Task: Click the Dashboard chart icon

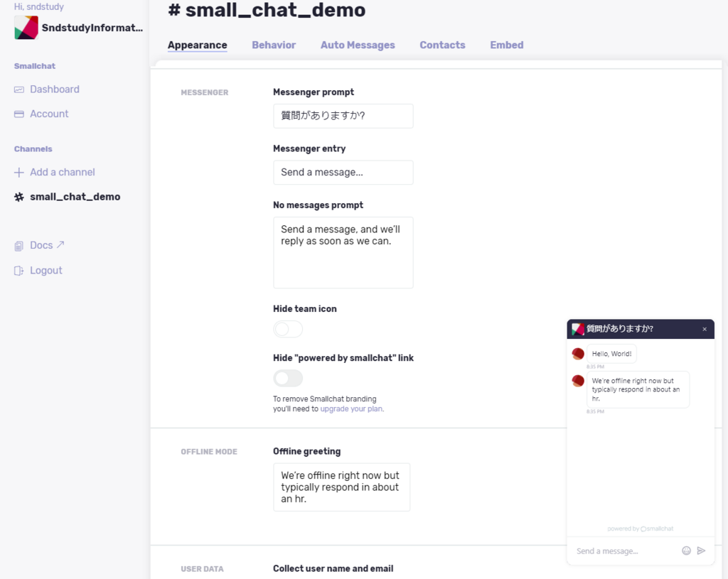Action: coord(19,90)
